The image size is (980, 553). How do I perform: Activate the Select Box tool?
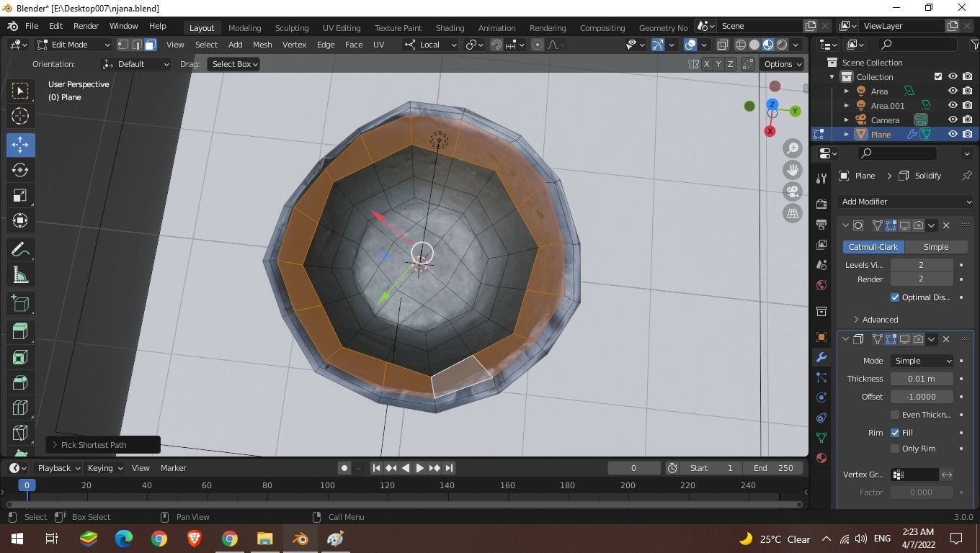click(x=20, y=90)
